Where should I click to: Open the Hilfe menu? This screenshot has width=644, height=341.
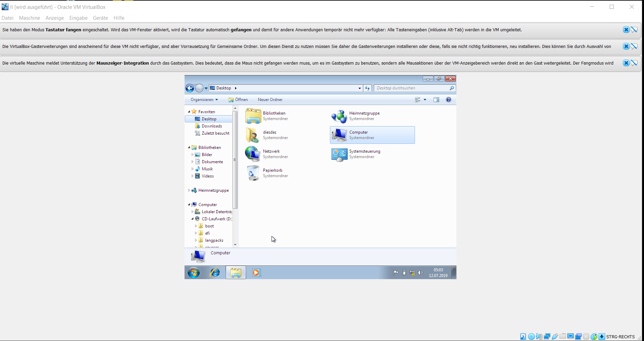pos(119,18)
